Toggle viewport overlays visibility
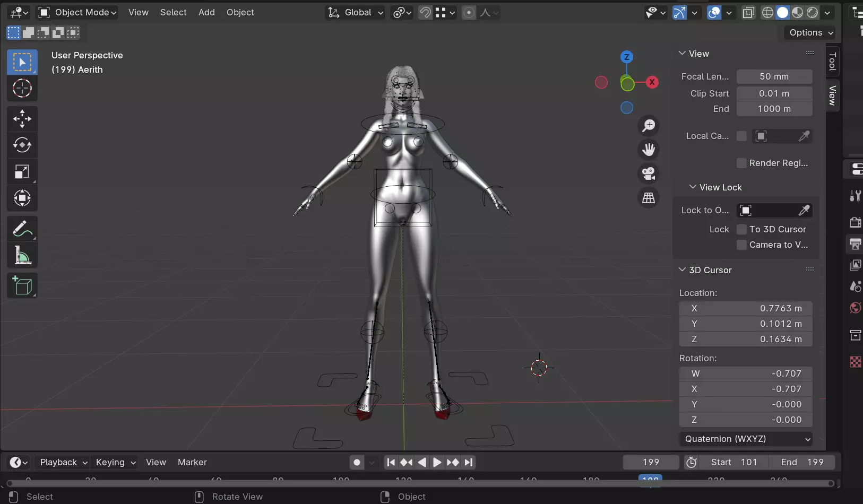The image size is (863, 504). click(x=714, y=12)
